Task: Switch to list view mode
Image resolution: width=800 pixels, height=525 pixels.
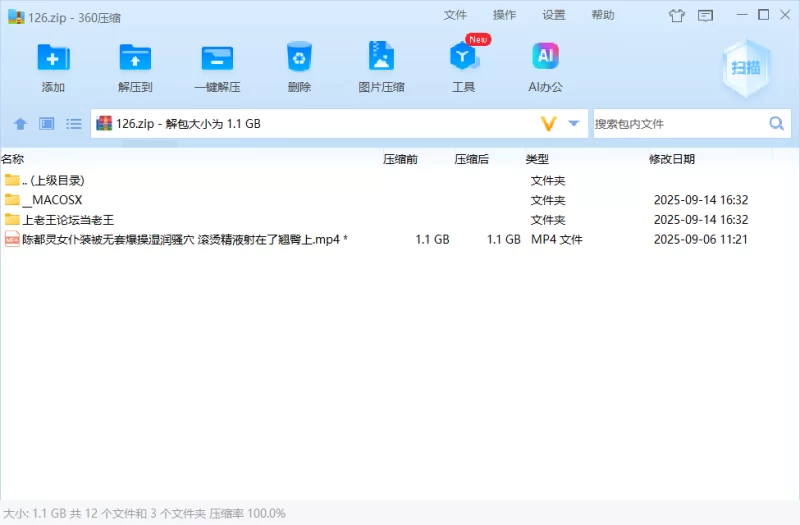Action: pos(73,123)
